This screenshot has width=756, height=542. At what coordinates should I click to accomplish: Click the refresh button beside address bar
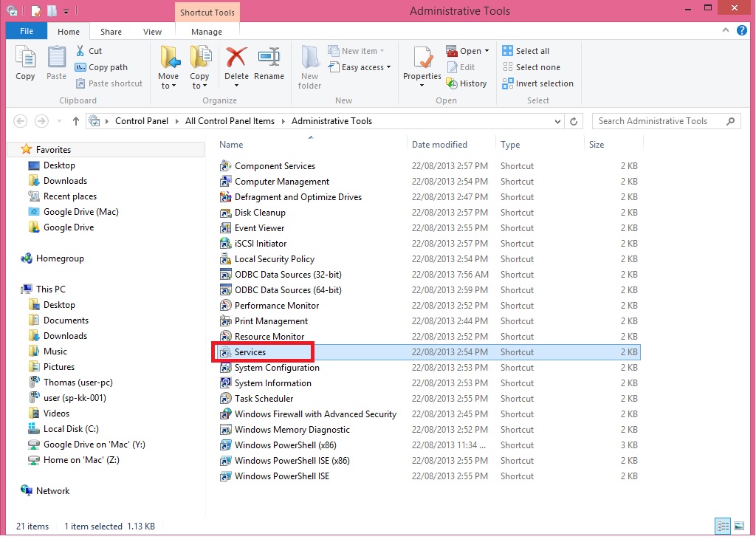[x=574, y=121]
